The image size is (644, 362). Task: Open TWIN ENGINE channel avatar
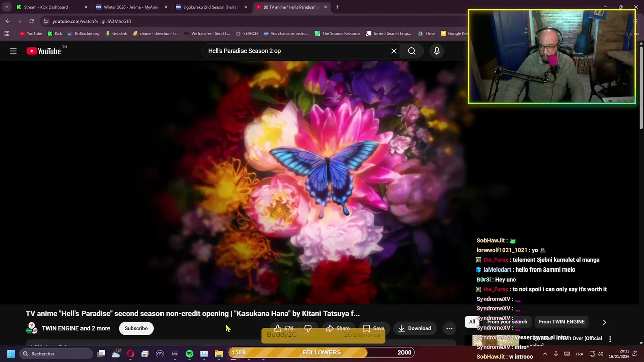(x=32, y=328)
